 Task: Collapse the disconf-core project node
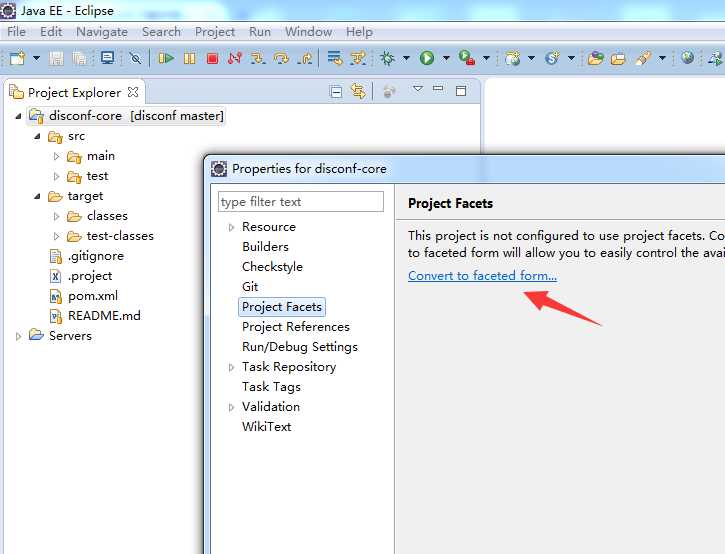[18, 116]
